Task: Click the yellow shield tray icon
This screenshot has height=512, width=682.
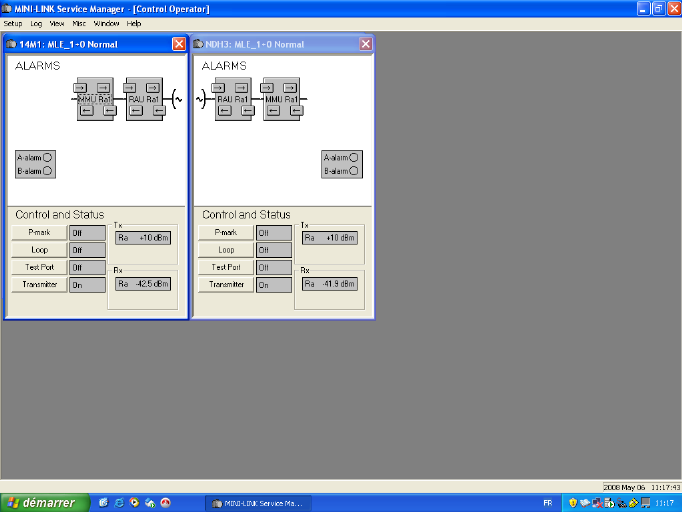Action: tap(573, 503)
